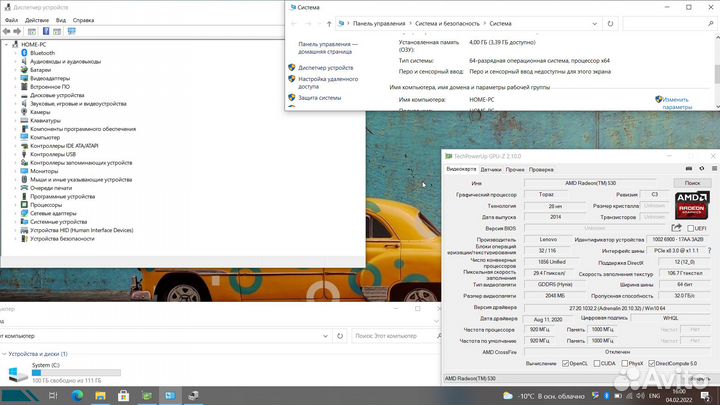This screenshot has width=720, height=405.
Task: Click the Up arrow in System window navigation
Action: tap(329, 24)
